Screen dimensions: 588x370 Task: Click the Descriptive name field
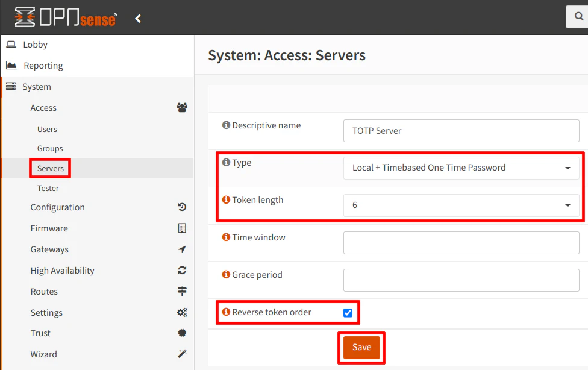point(461,131)
